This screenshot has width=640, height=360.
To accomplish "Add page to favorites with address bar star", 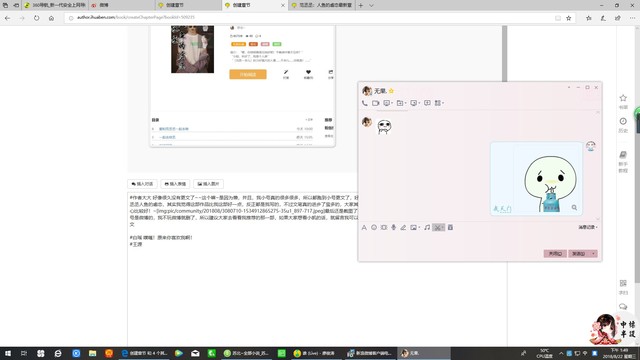I will (569, 18).
